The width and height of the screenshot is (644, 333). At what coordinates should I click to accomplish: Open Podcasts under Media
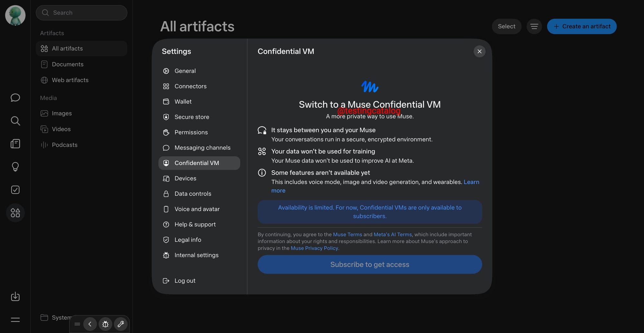coord(81,145)
